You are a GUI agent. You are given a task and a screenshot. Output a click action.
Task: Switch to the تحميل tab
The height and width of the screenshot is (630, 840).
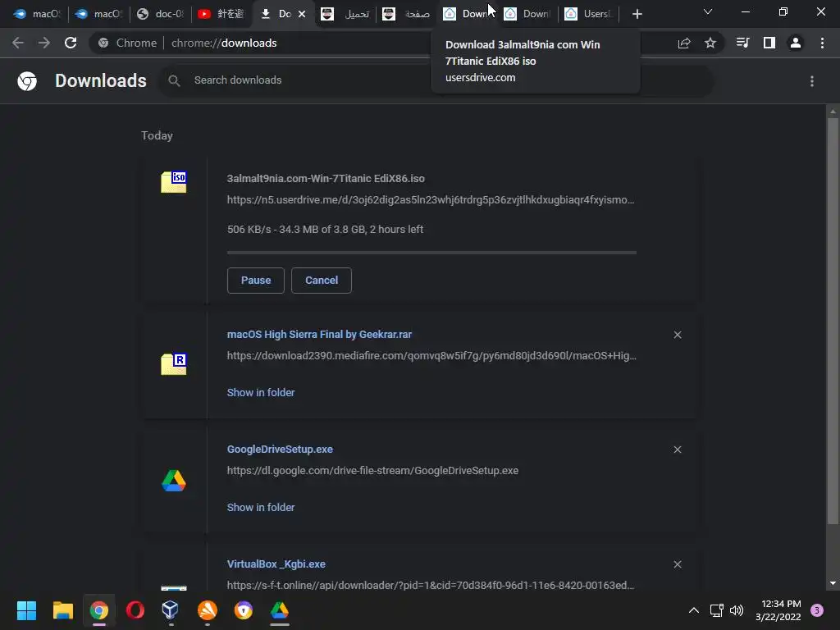(345, 14)
